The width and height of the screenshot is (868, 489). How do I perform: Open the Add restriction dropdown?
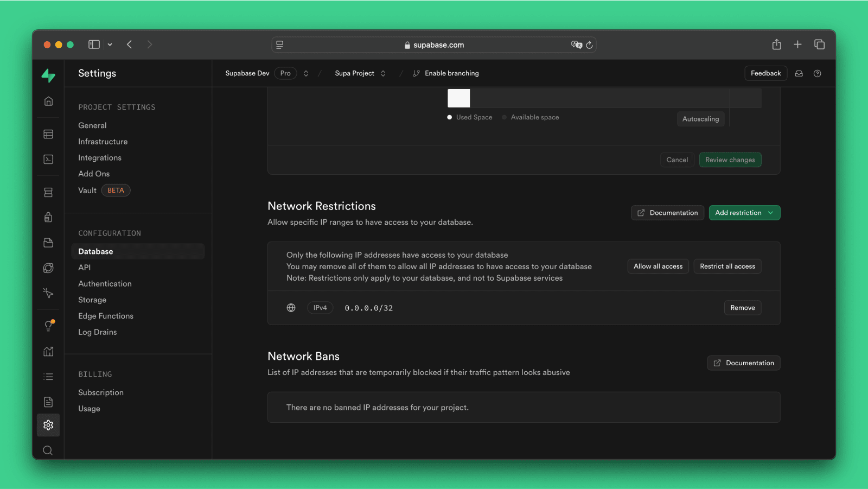pos(744,213)
